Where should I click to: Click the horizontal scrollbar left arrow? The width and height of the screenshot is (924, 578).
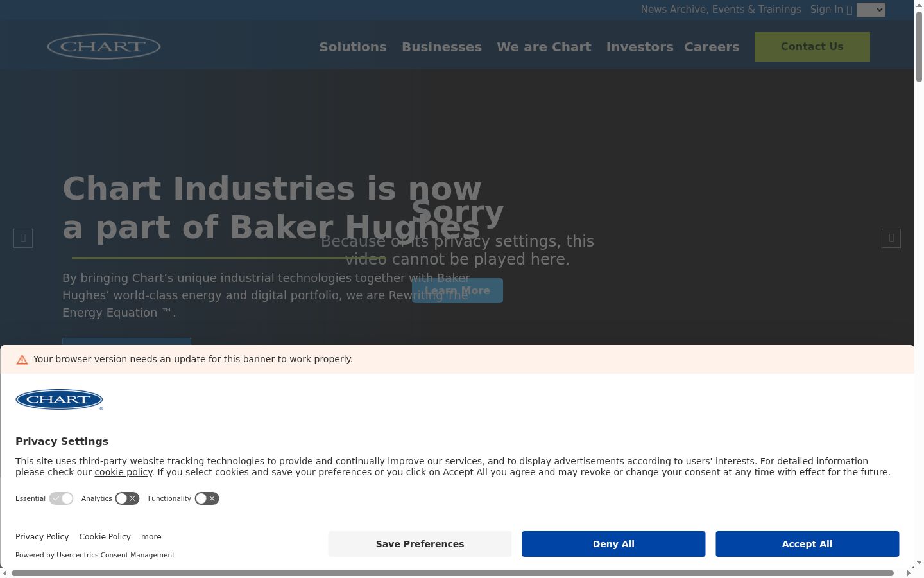(5, 573)
